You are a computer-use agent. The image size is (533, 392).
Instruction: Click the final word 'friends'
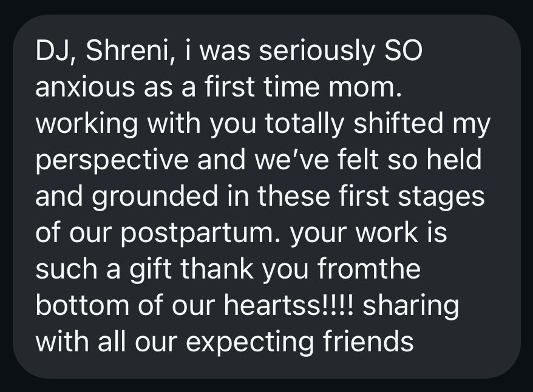(x=368, y=342)
